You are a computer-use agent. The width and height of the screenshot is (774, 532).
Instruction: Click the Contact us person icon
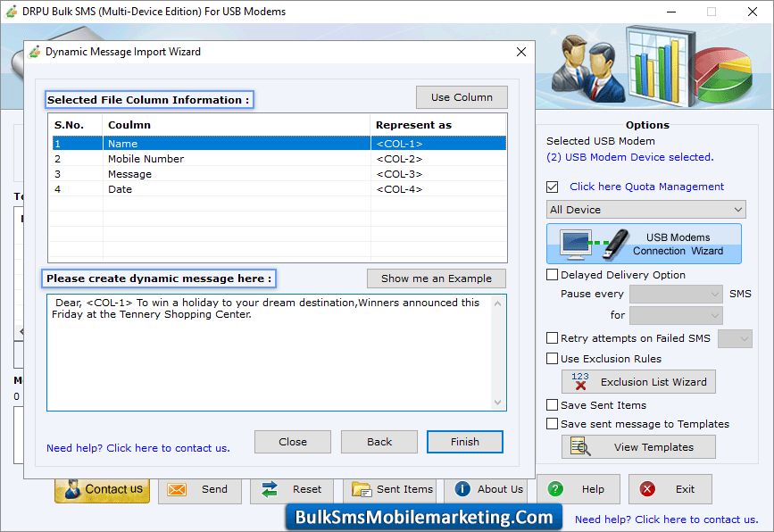(x=72, y=489)
